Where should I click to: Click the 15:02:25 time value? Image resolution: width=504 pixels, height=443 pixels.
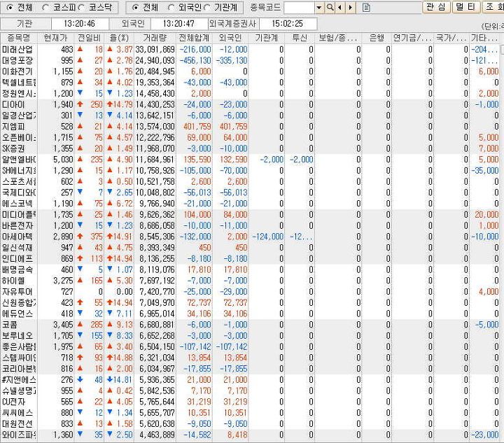(x=288, y=24)
